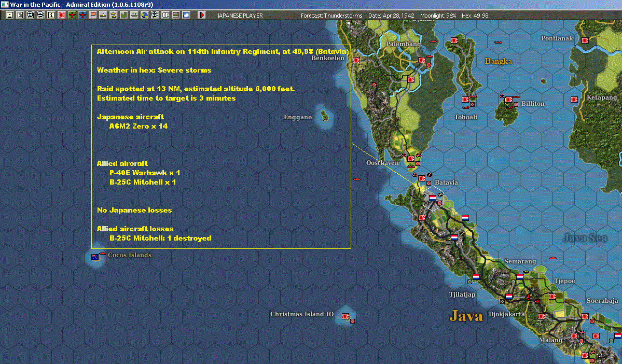
Task: Open the information 'i' toolbar icon
Action: pos(51,15)
